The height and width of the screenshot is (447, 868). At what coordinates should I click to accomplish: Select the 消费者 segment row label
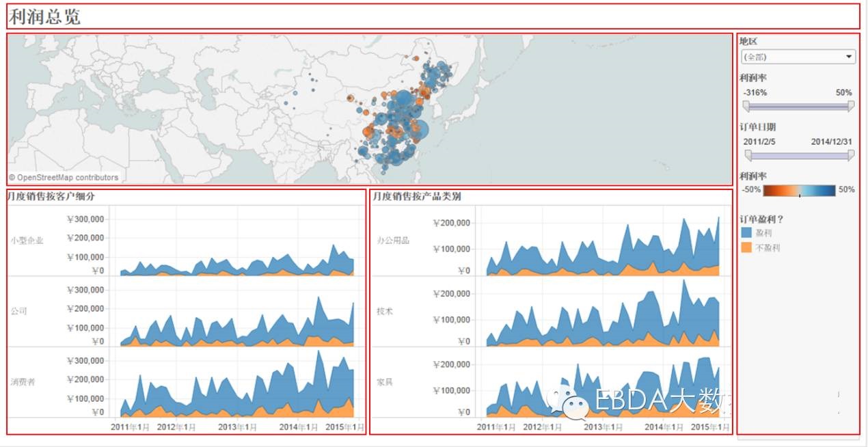click(23, 381)
